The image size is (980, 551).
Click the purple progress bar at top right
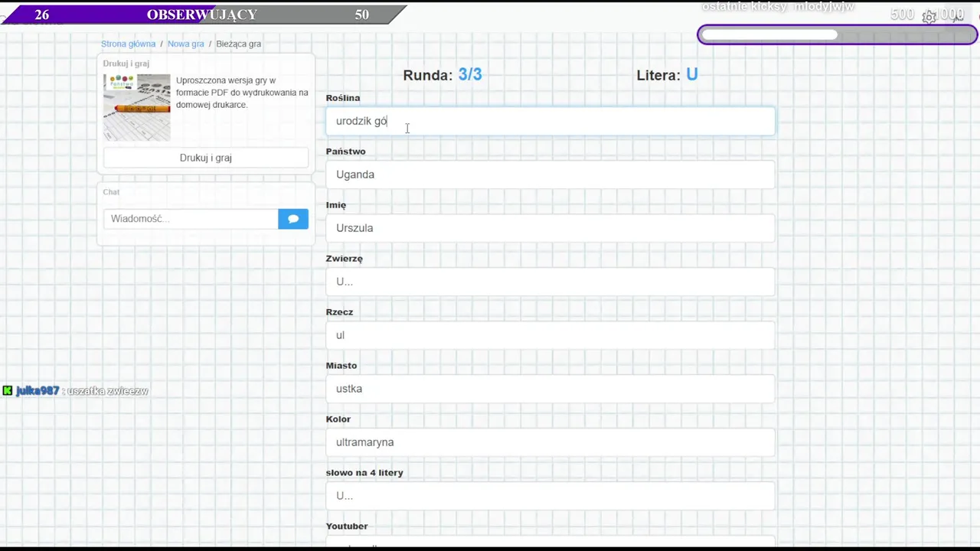coord(838,34)
